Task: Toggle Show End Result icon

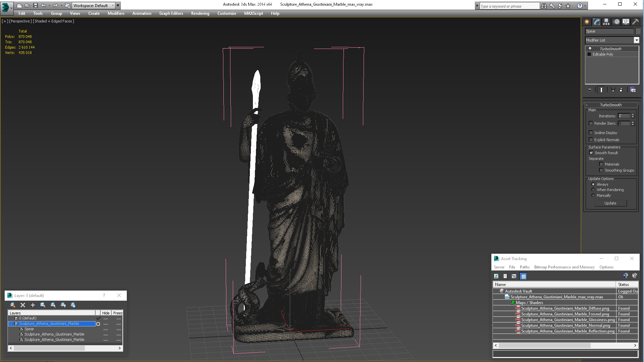Action: click(601, 90)
